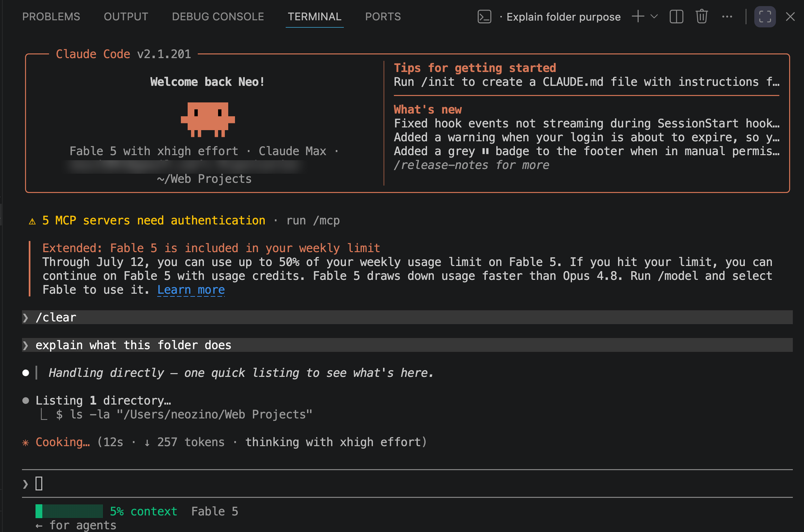The image size is (804, 532).
Task: Click 'Fable 5 with xhigh effort' text
Action: [x=154, y=151]
